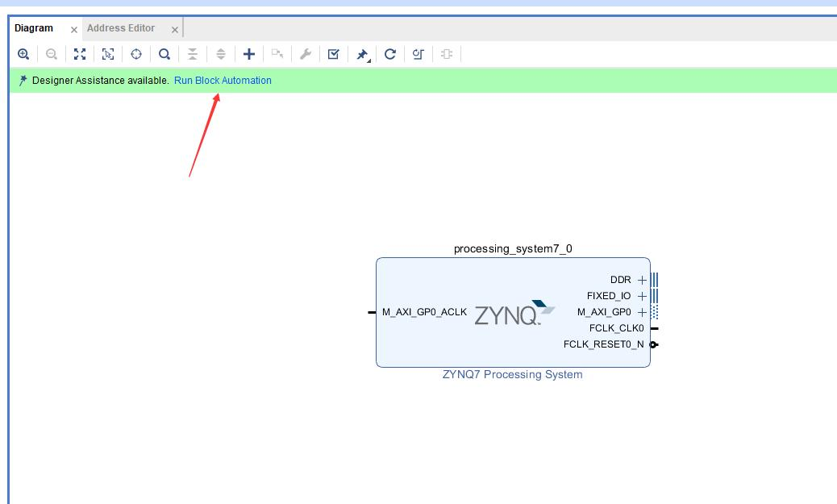837x504 pixels.
Task: Add IP using the plus icon
Action: (x=248, y=54)
